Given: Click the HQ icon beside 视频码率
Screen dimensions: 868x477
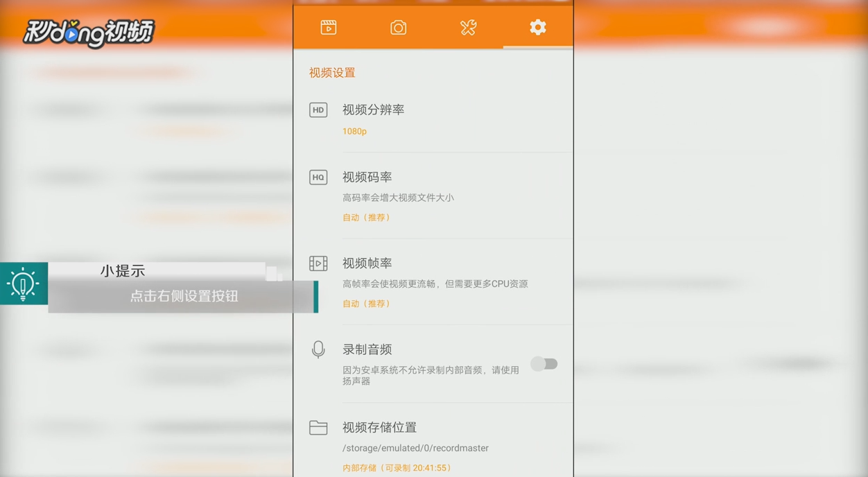Looking at the screenshot, I should [x=318, y=177].
